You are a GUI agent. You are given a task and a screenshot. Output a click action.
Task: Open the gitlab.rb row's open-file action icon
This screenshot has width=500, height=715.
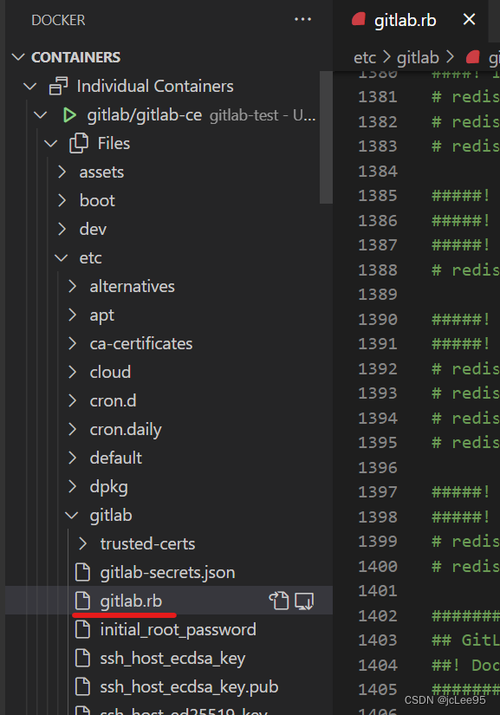(x=279, y=601)
